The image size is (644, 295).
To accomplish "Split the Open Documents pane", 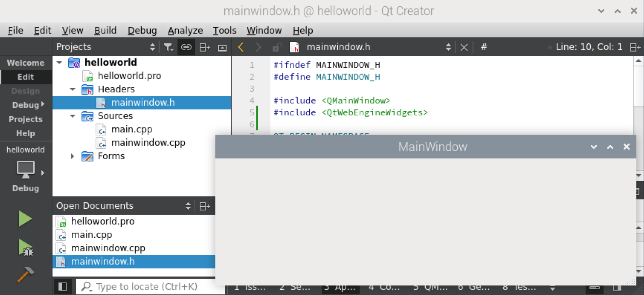I will [205, 206].
